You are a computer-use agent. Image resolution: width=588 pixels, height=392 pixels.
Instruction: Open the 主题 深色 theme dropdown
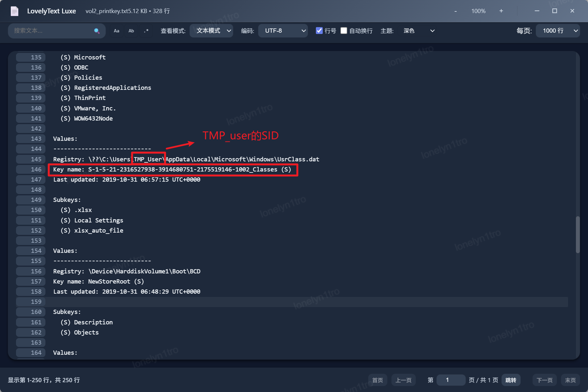[419, 31]
